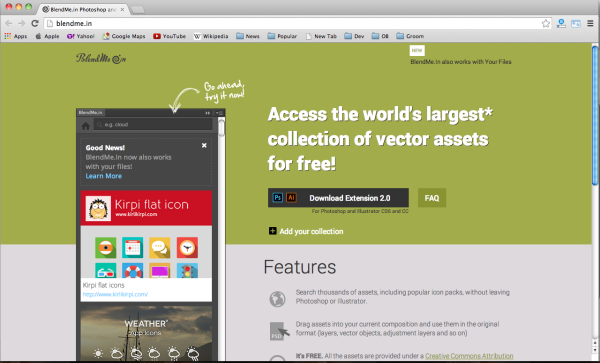Open the New Tab bookmark
The height and width of the screenshot is (363, 600).
pos(321,36)
